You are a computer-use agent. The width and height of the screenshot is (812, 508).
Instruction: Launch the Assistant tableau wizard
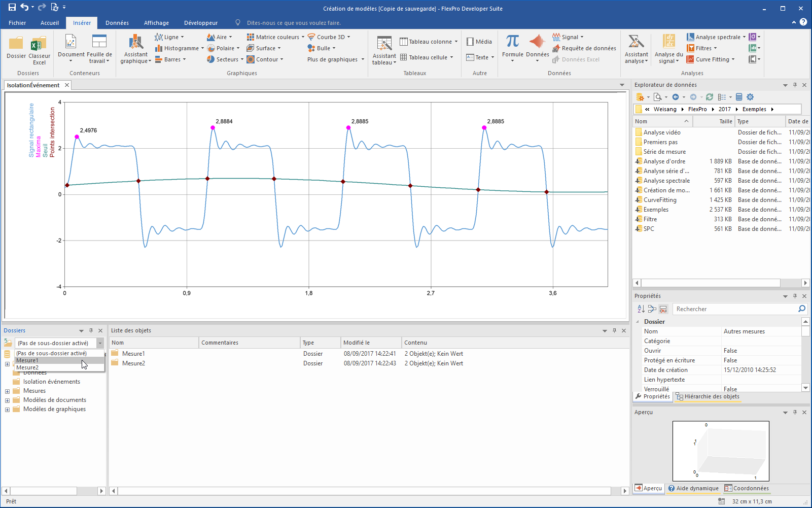click(x=384, y=50)
